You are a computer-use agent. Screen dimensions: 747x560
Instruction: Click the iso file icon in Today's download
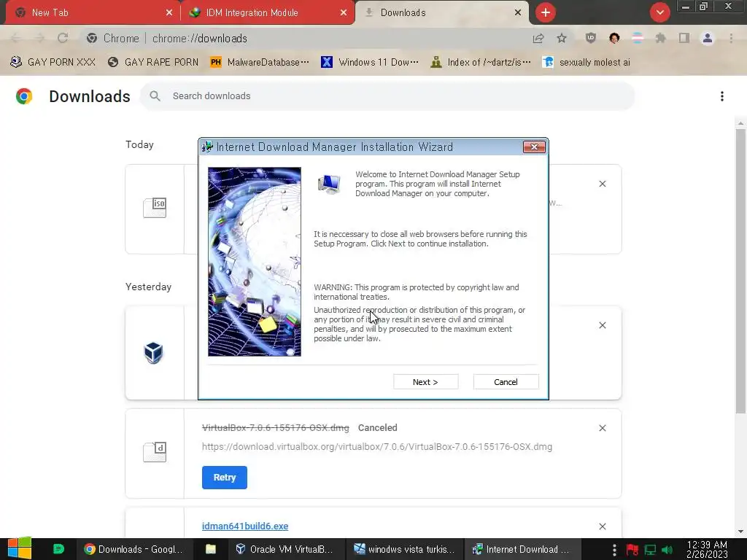click(155, 208)
